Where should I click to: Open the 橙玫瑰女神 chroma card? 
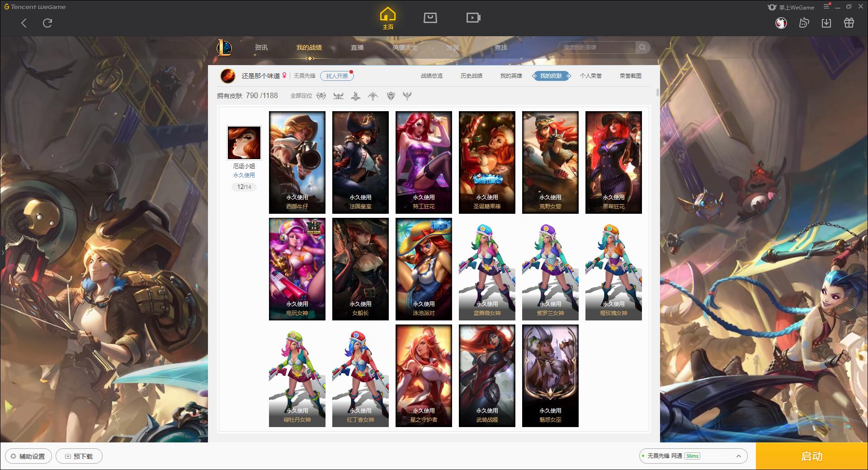click(x=613, y=269)
